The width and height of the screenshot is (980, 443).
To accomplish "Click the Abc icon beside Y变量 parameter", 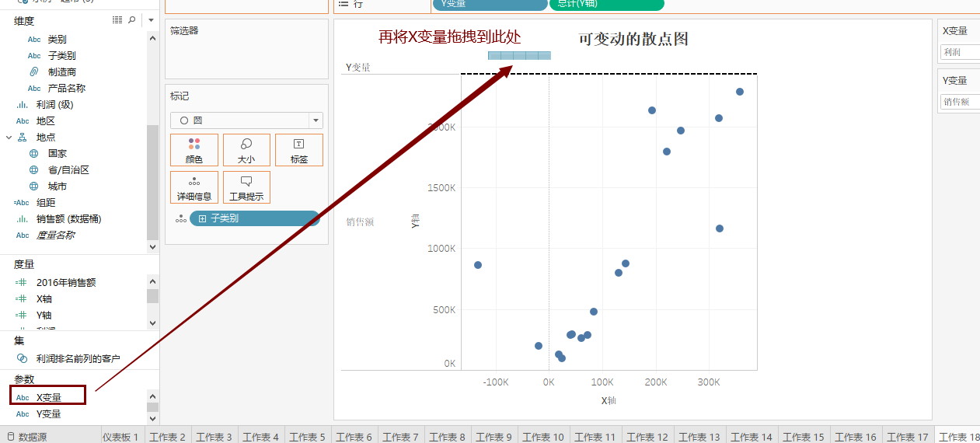I will click(23, 413).
